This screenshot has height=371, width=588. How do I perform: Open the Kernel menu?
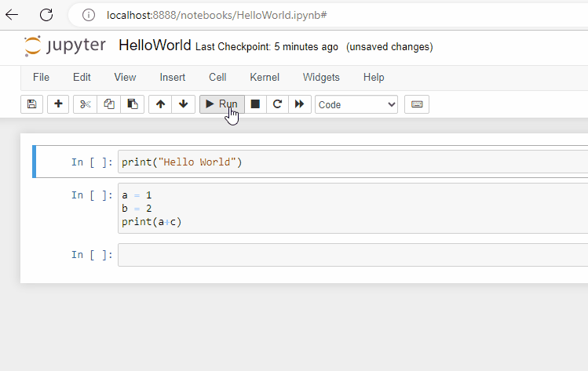(265, 78)
